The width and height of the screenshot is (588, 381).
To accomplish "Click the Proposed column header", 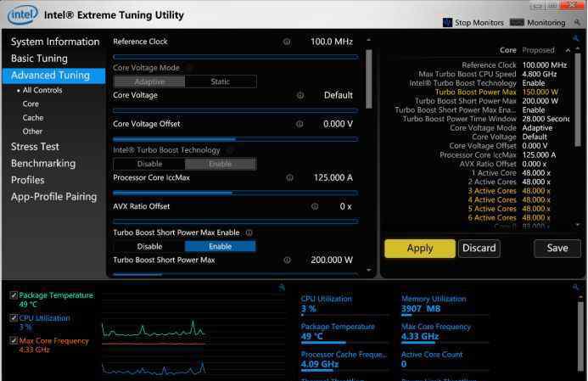I will click(538, 50).
